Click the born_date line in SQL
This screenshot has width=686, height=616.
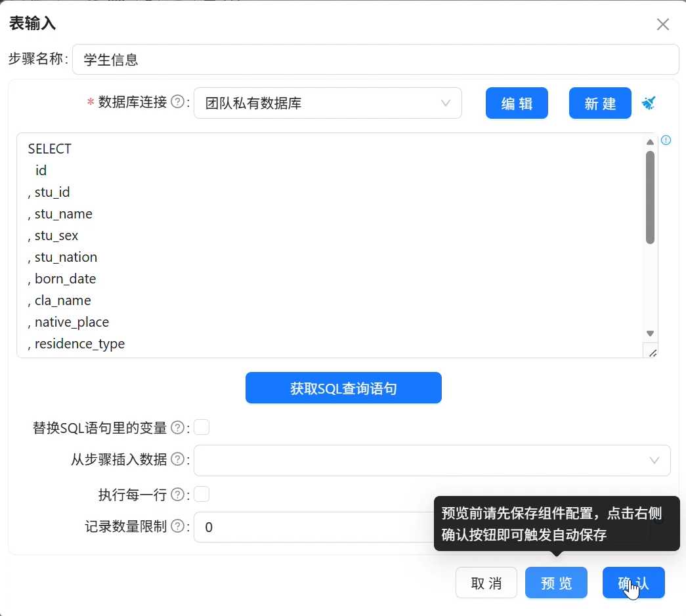[x=62, y=279]
